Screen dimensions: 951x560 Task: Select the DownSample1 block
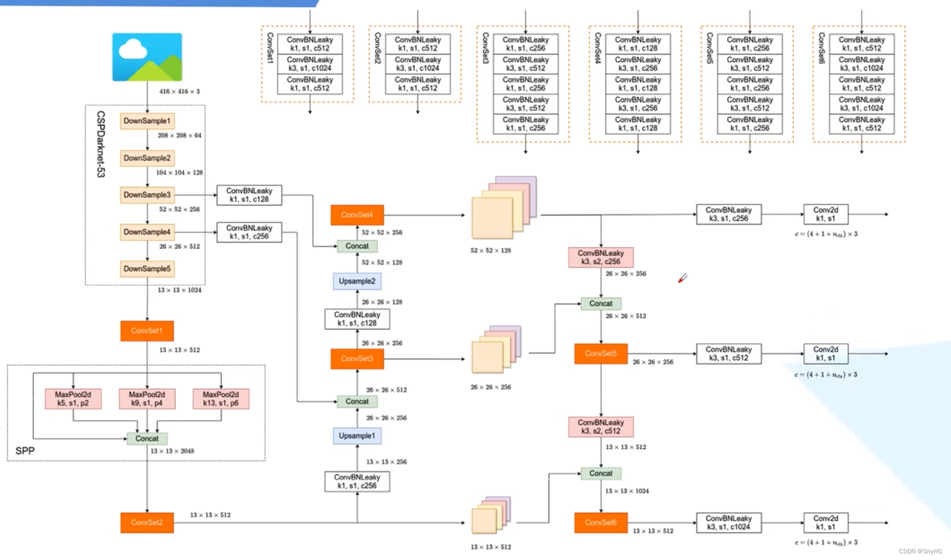tap(147, 121)
